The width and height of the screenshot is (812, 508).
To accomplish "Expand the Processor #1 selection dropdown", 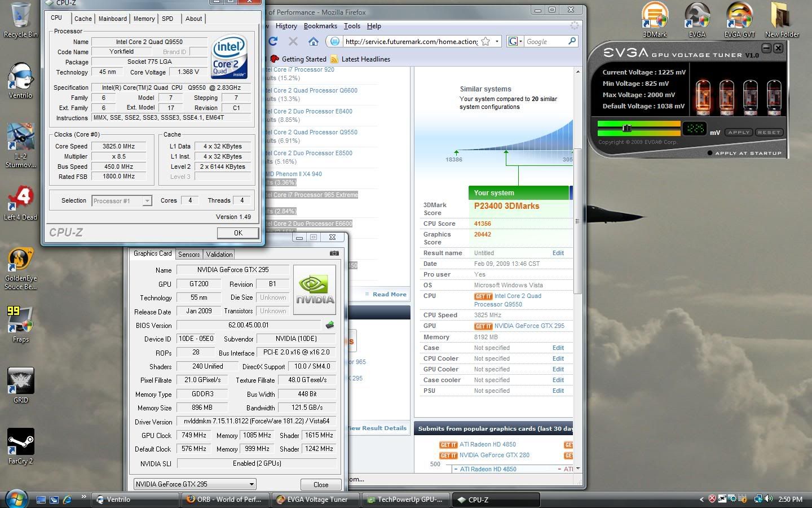I will click(x=147, y=201).
